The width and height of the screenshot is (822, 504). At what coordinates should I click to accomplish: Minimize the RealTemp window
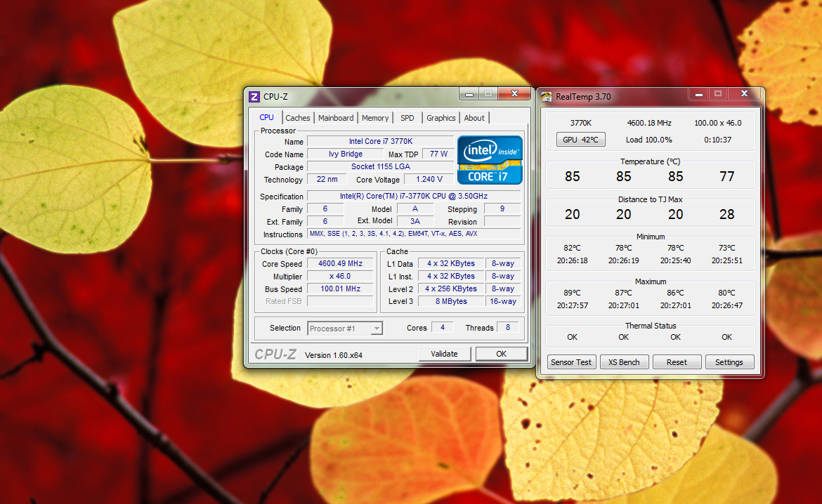(698, 94)
